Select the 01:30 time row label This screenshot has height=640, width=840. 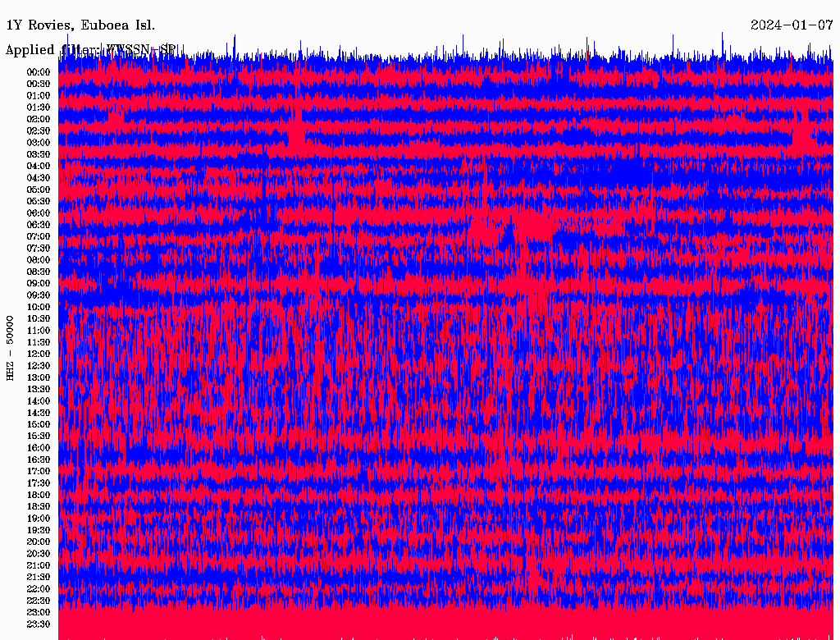coord(39,107)
